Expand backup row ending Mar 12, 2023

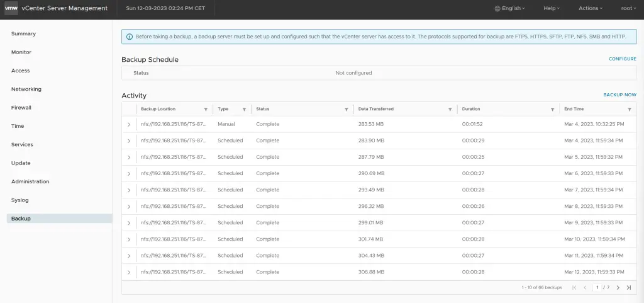128,272
